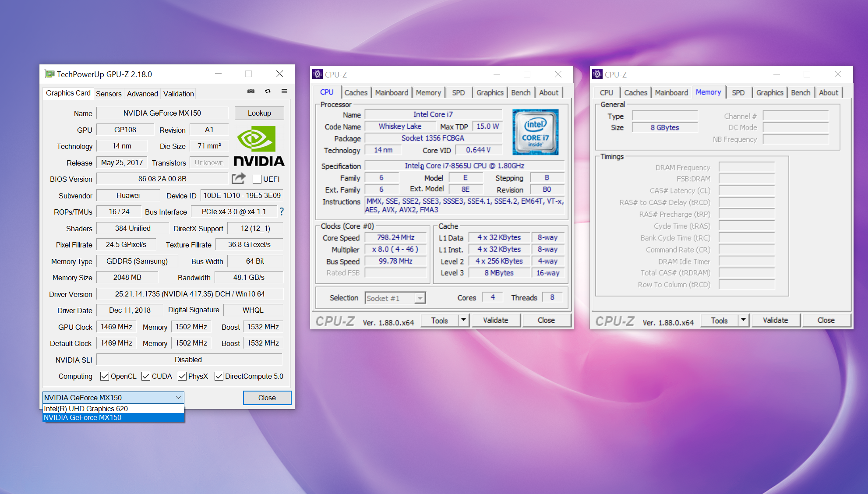Image resolution: width=868 pixels, height=494 pixels.
Task: Click the NVIDIA SLI Disabled field
Action: click(x=190, y=360)
